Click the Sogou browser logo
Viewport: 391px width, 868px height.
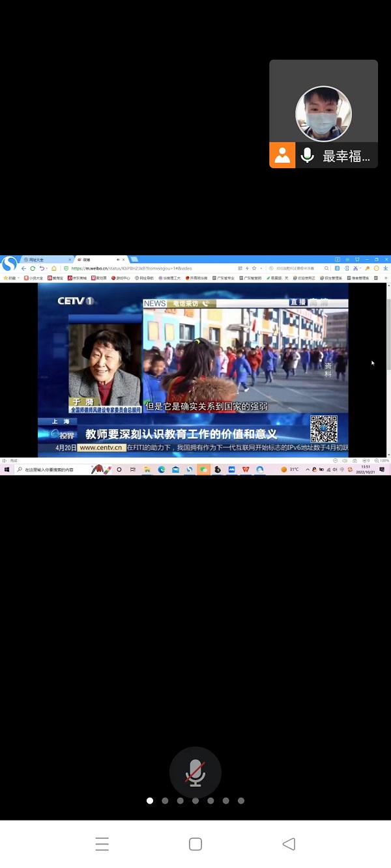(x=9, y=264)
